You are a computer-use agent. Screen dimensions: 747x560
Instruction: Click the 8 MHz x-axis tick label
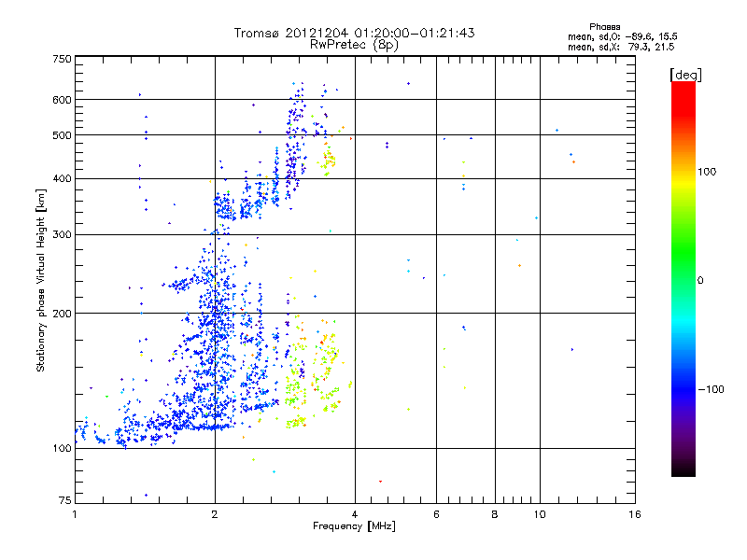(x=495, y=514)
